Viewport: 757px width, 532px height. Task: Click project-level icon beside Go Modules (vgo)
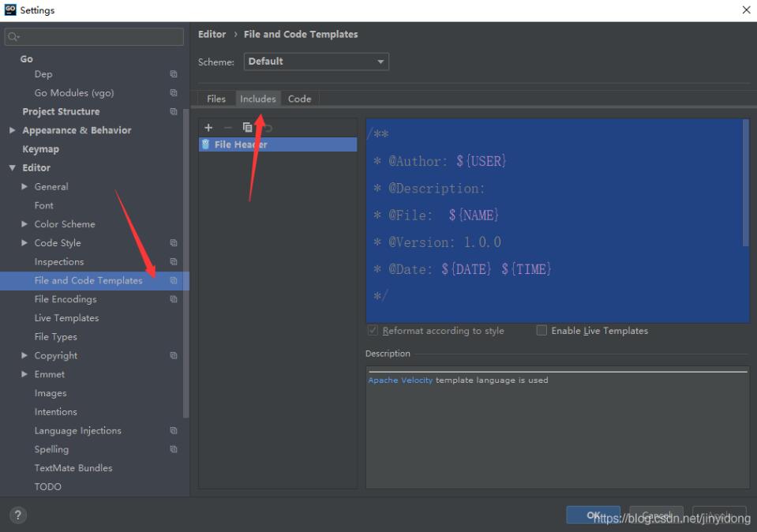174,93
